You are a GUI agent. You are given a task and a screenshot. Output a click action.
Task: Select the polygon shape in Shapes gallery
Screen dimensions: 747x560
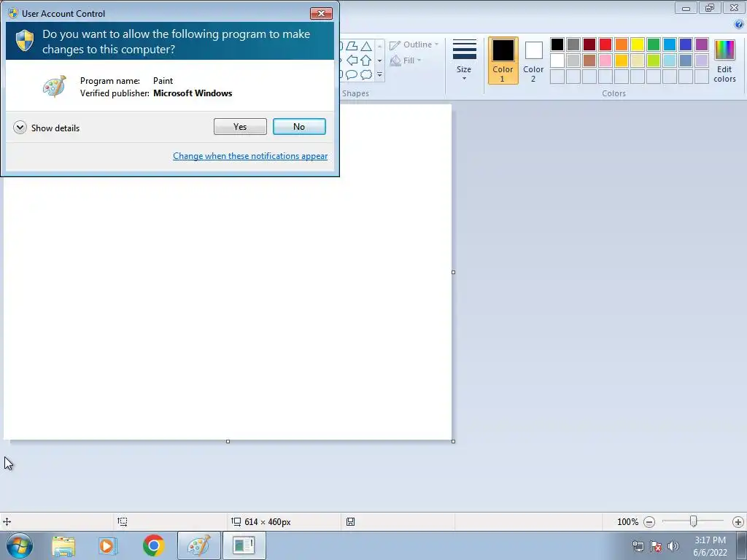[x=352, y=46]
